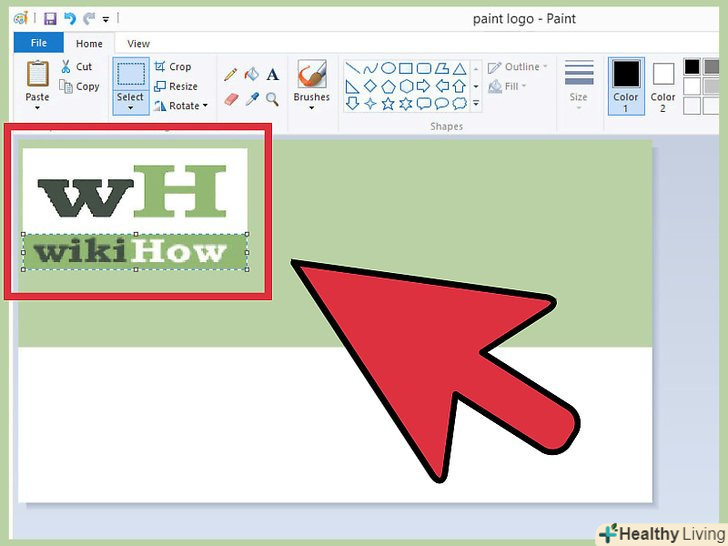
Task: Select Color 2 background box
Action: (663, 86)
